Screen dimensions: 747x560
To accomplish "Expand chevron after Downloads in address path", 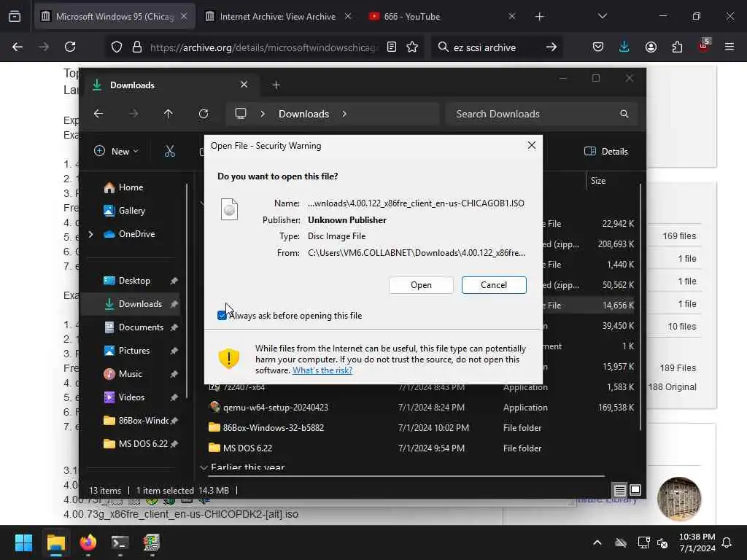I will pyautogui.click(x=344, y=114).
